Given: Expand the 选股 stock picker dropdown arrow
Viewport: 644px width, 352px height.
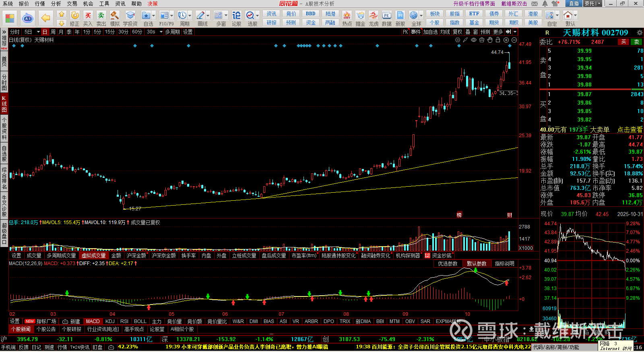Looking at the screenshot, I should click(x=258, y=16).
